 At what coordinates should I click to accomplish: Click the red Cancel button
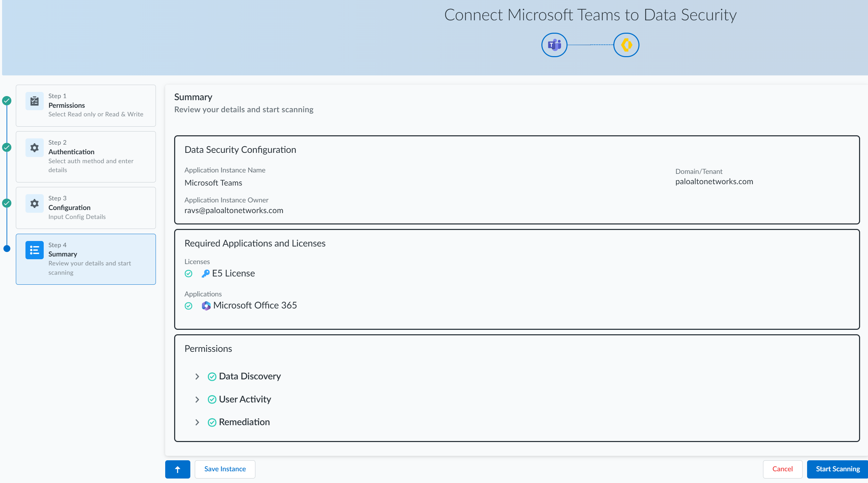pos(782,469)
